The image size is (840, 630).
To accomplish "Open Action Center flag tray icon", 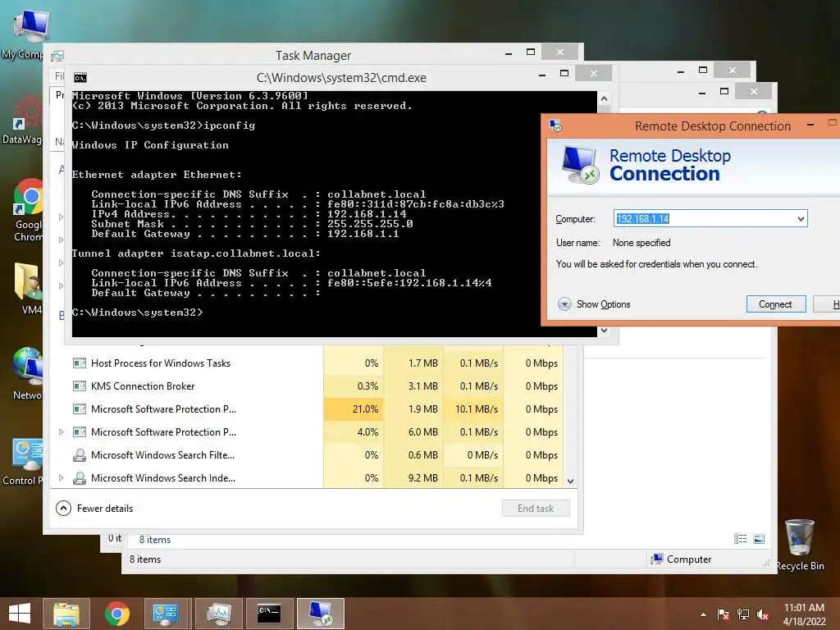I will point(724,614).
